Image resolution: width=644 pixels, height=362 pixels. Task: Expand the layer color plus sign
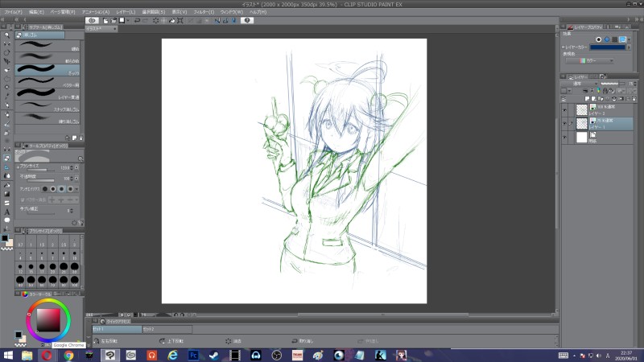563,47
